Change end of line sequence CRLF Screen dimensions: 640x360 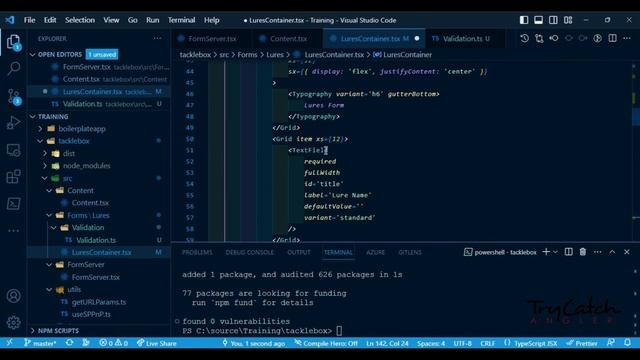tap(487, 343)
